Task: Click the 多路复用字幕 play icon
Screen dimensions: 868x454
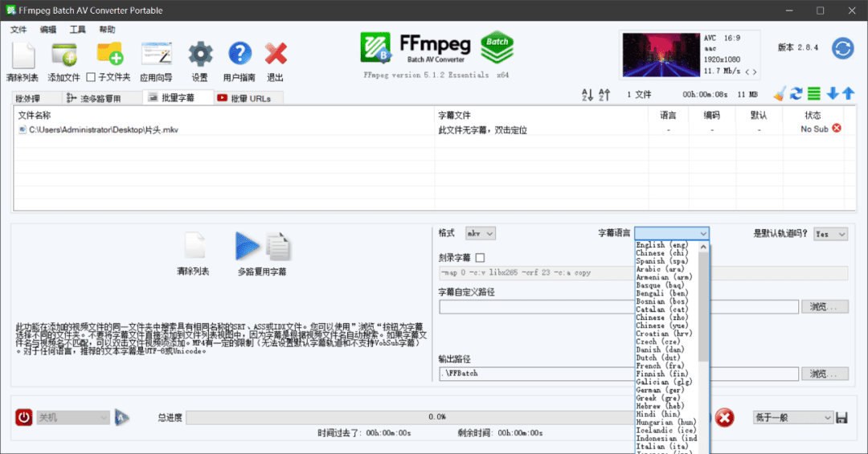Action: [248, 246]
